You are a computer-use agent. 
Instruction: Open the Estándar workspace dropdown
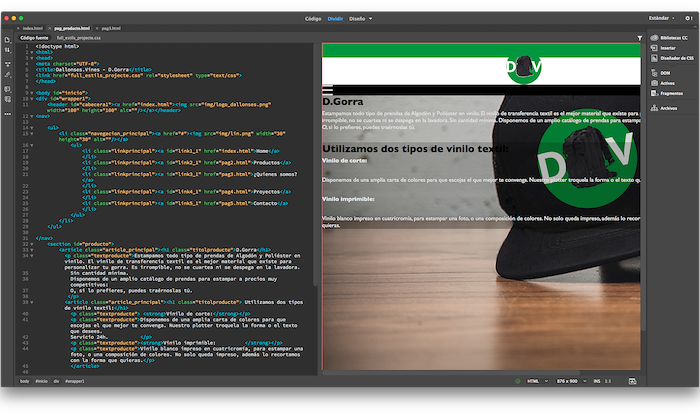(x=661, y=18)
